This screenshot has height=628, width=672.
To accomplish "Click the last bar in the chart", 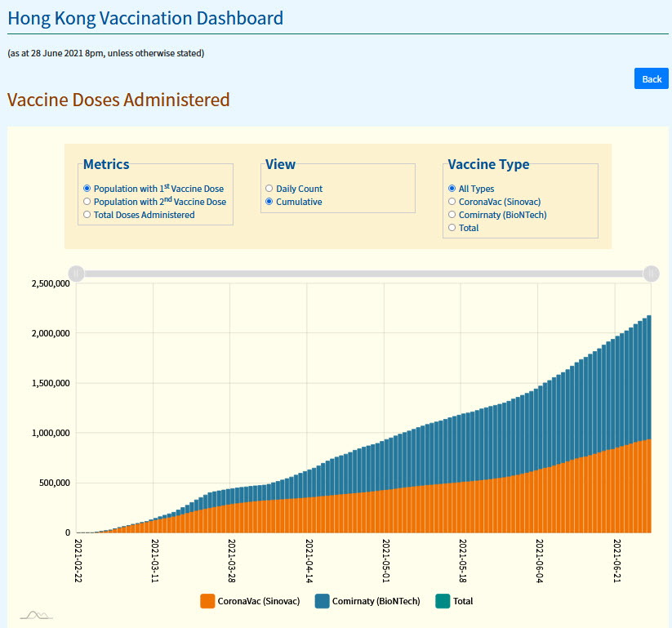I will (x=649, y=425).
